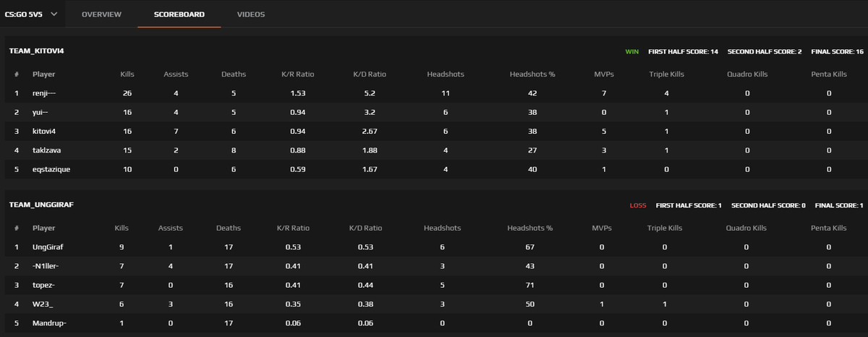Click taklzava headshots % value 27
868x337 pixels.
tap(532, 150)
